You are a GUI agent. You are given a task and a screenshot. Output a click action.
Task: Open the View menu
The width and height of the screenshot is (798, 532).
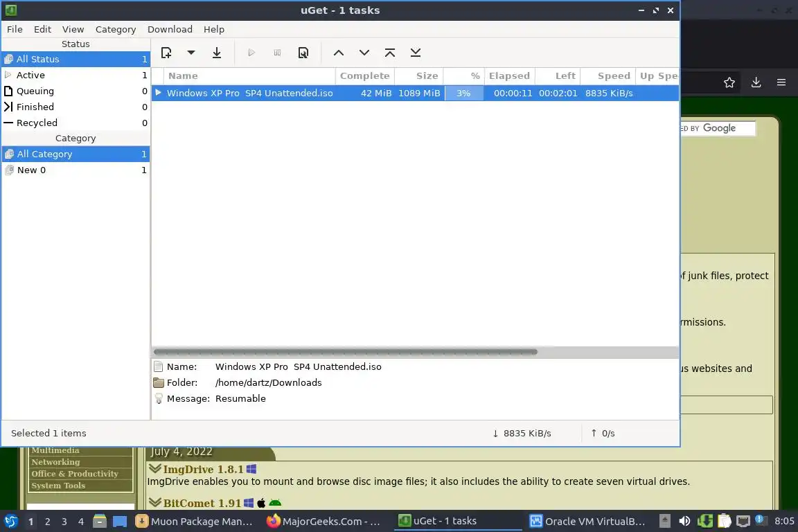(73, 29)
